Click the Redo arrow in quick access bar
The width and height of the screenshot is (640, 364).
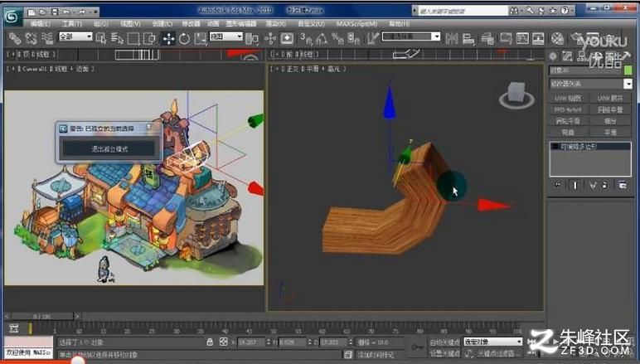80,12
